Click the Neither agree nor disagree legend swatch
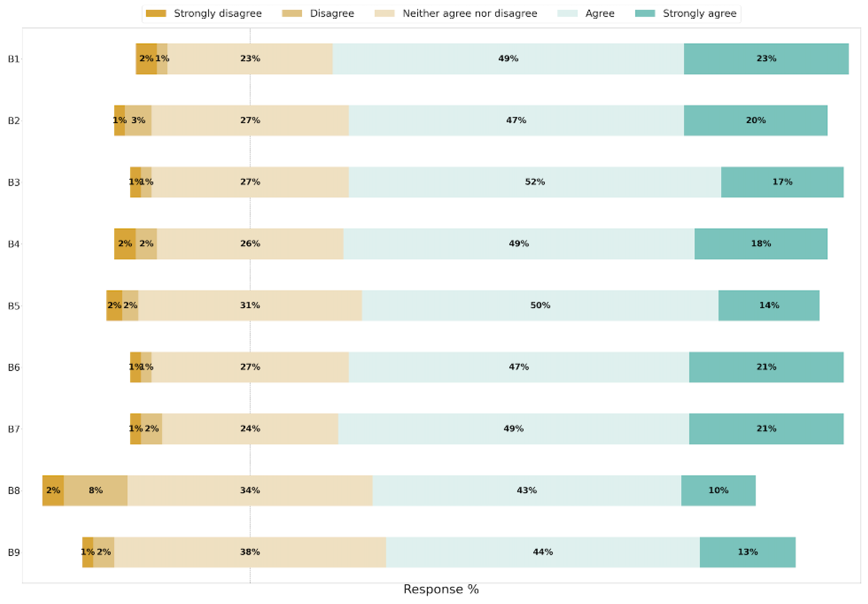Viewport: 868px width, 604px height. coord(384,14)
